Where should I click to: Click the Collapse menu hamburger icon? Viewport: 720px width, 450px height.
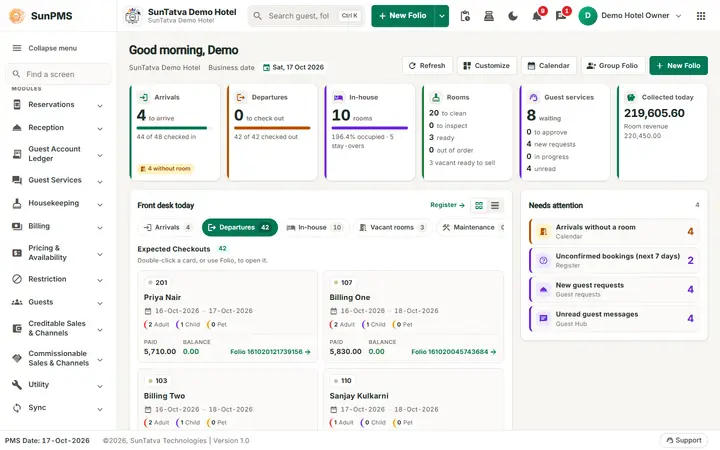point(17,48)
